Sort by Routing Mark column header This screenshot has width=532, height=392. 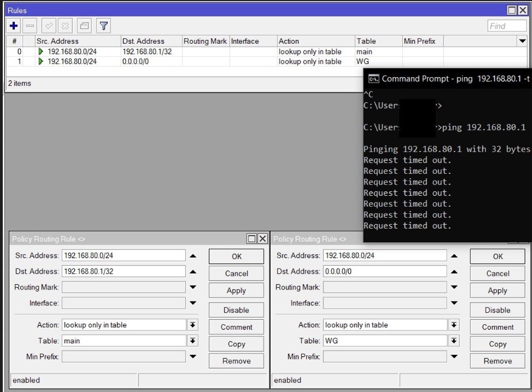pyautogui.click(x=206, y=41)
